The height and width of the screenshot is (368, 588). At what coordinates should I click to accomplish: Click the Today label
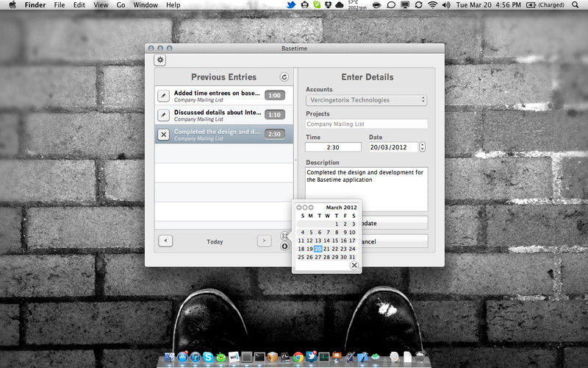click(215, 242)
